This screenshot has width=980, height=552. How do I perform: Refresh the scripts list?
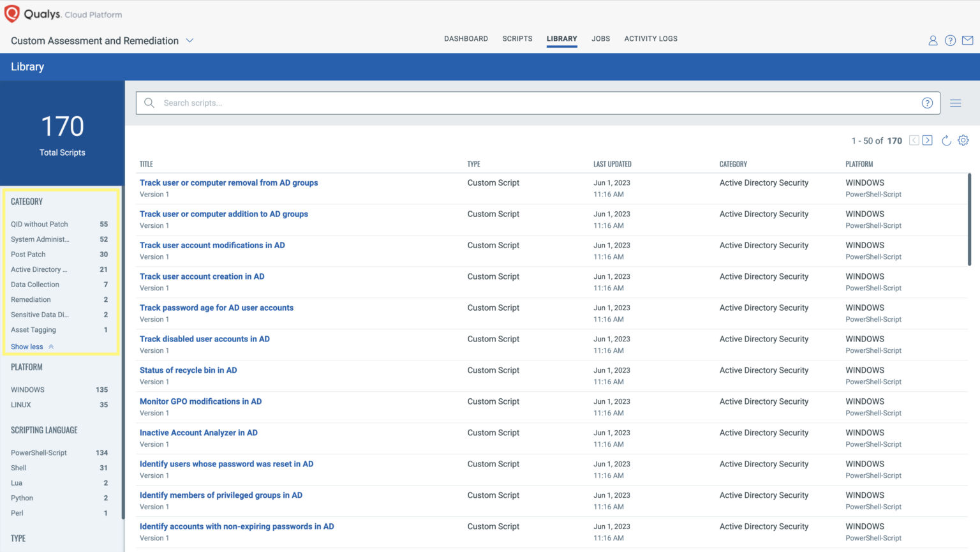click(946, 140)
